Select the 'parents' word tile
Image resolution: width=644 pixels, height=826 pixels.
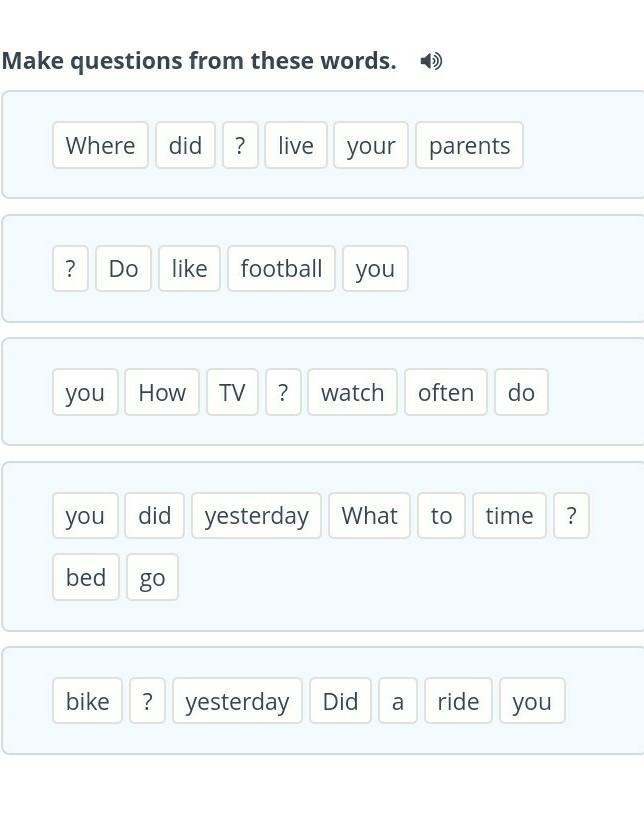coord(469,146)
